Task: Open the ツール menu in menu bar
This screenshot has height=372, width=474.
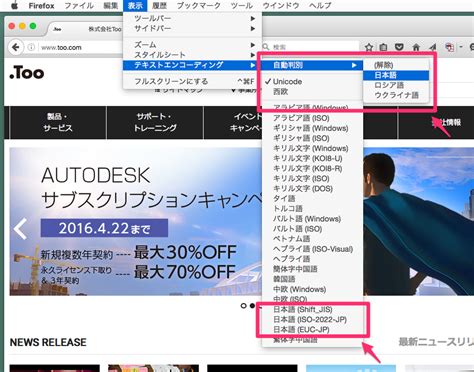Action: click(x=242, y=6)
